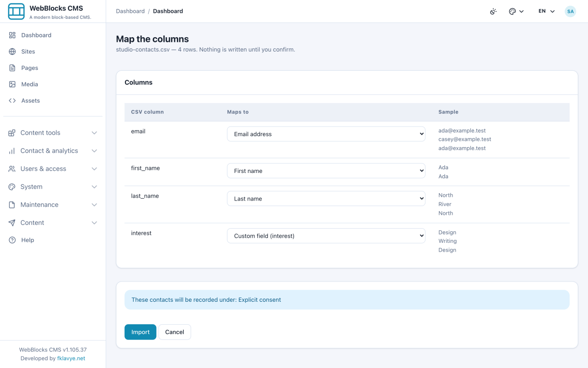Viewport: 588px width, 368px height.
Task: Click the Help question mark icon
Action: [12, 240]
